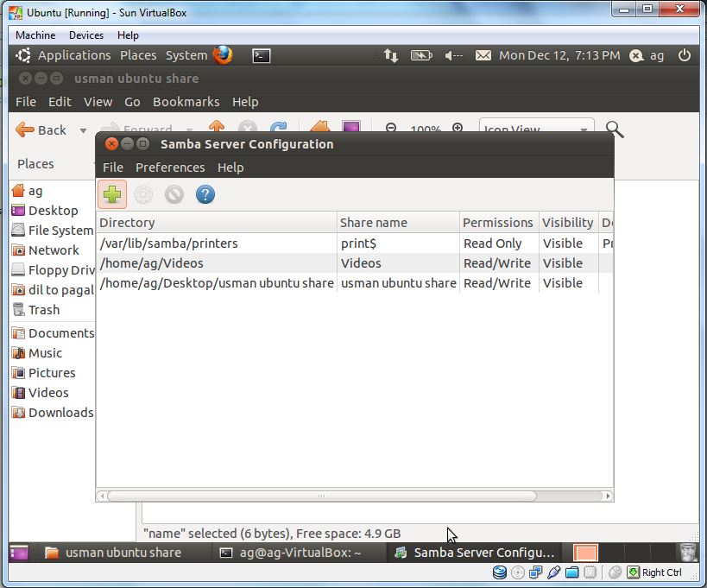The image size is (707, 588).
Task: Open the Back history dropdown arrow
Action: click(x=83, y=130)
